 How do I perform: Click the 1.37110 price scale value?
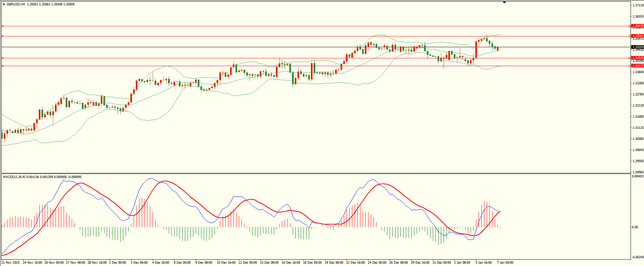pos(638,5)
